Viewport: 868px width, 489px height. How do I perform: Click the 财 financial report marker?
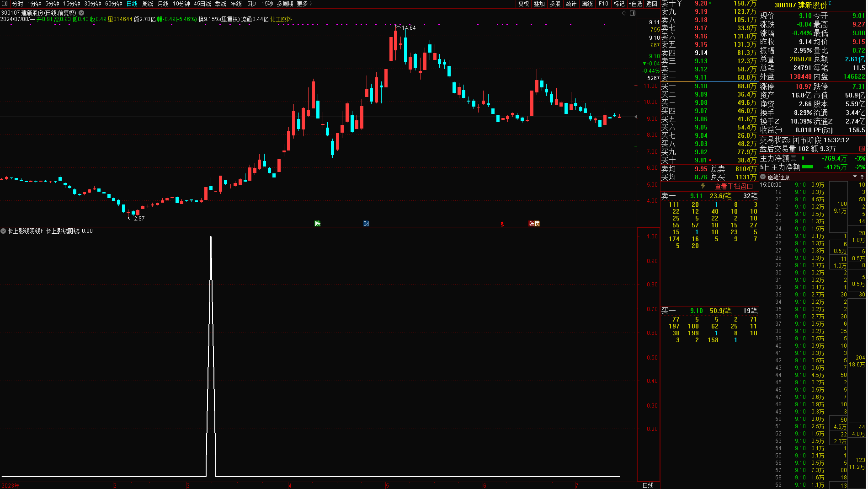tap(366, 224)
